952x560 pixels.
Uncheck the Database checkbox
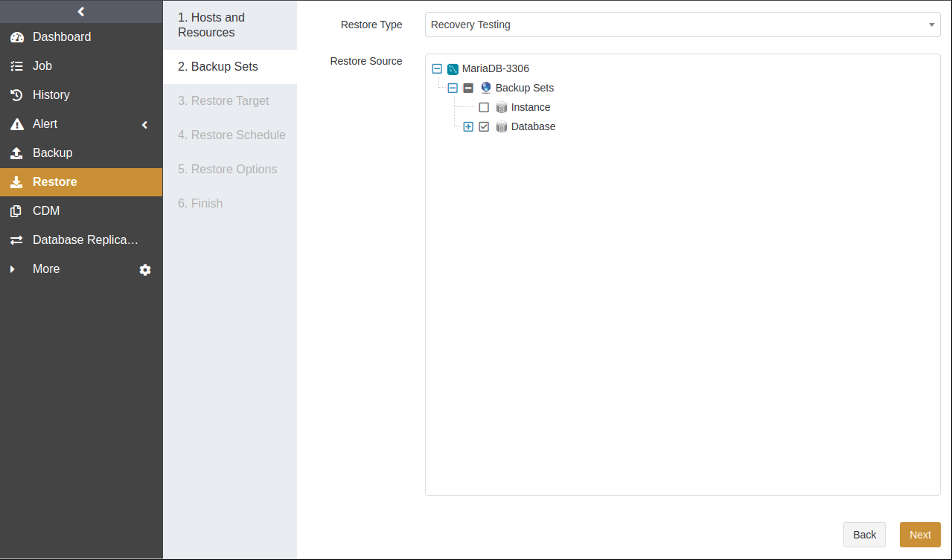click(484, 126)
